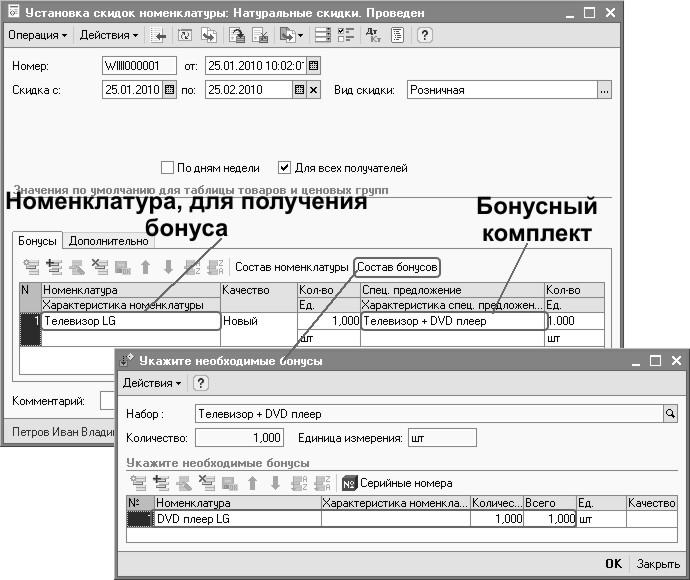Click search icon in Набор field
The width and height of the screenshot is (690, 580).
click(670, 412)
